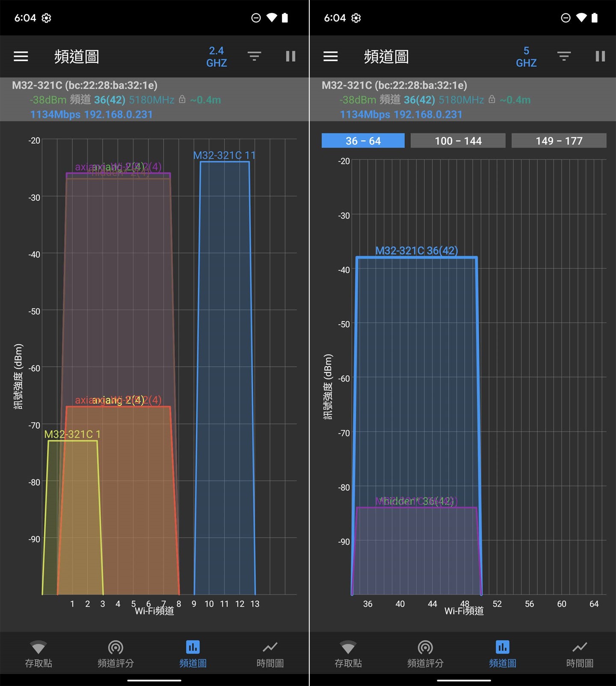Select the 36 – 64 channel range
616x686 pixels.
pos(363,141)
